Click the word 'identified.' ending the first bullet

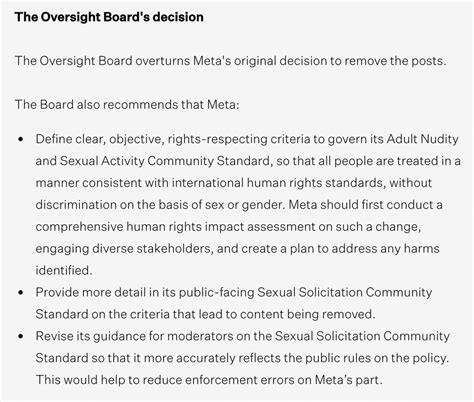(x=64, y=270)
